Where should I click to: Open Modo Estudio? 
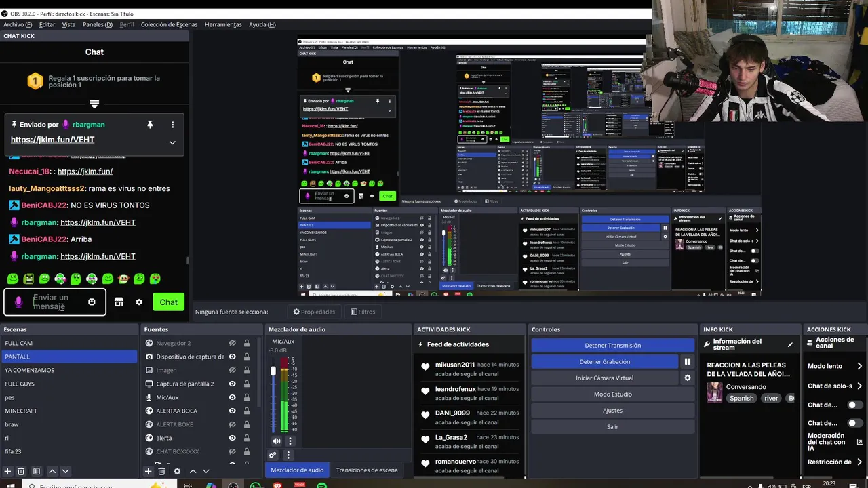(x=612, y=394)
